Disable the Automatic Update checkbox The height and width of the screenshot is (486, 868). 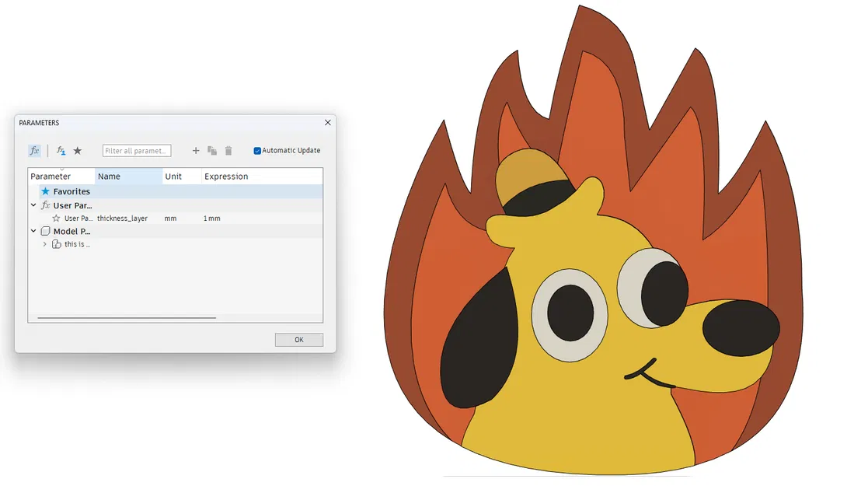pos(257,150)
